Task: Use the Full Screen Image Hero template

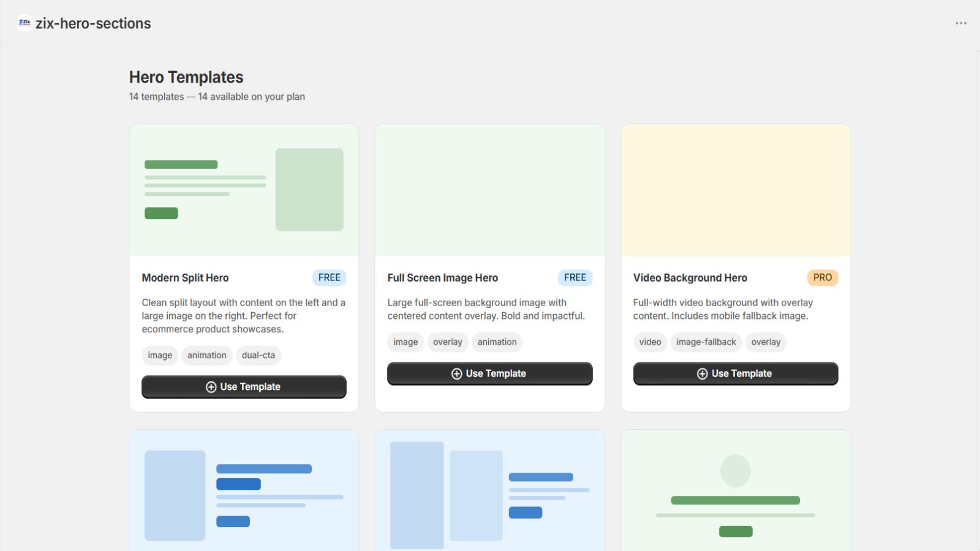Action: point(490,373)
